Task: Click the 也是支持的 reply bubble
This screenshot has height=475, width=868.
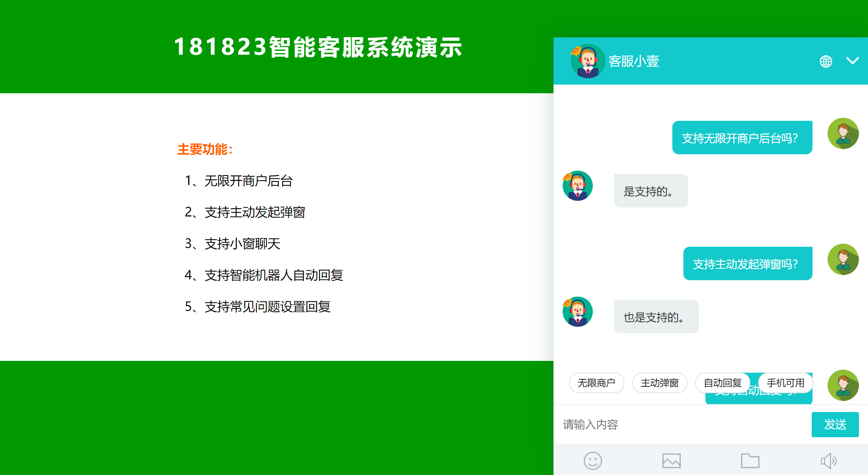Action: [x=656, y=317]
